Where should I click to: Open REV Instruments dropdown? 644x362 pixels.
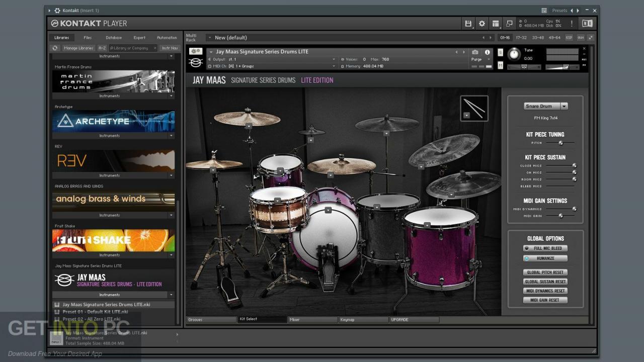pos(171,175)
